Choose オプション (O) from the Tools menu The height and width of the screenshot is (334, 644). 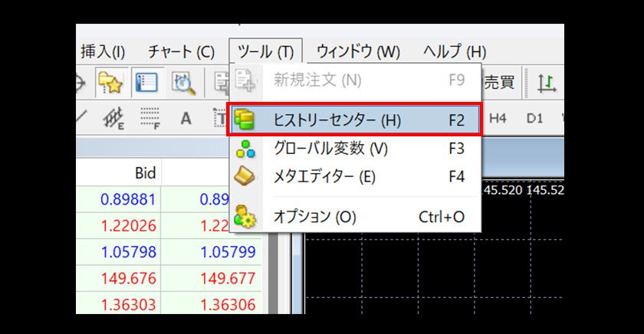tap(314, 217)
